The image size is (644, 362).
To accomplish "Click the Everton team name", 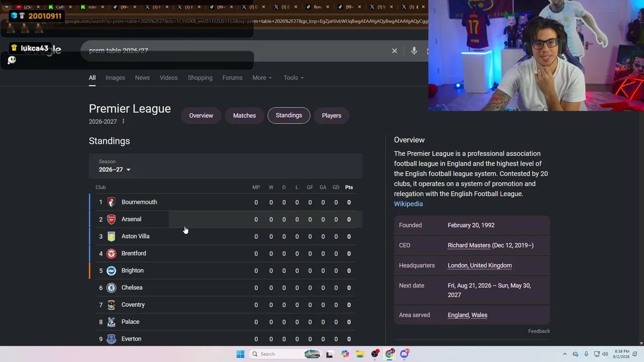I will tap(131, 339).
